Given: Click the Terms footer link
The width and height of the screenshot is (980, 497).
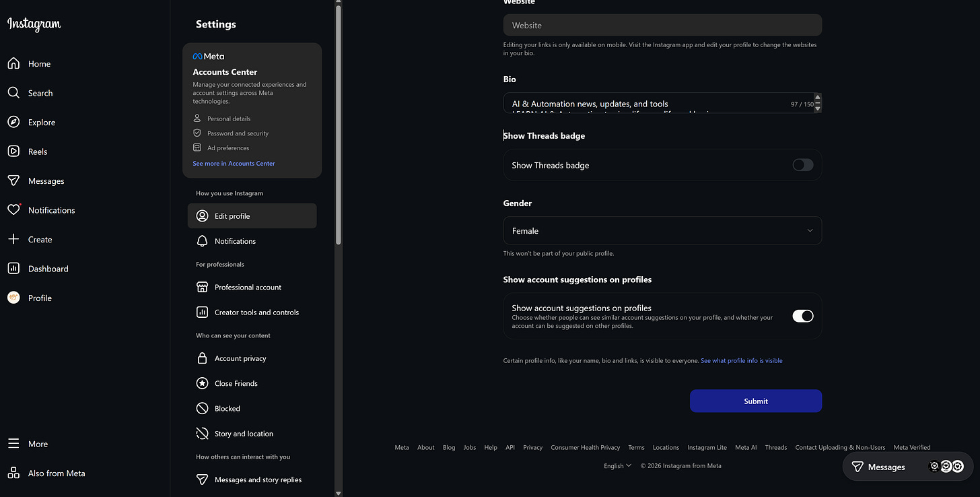Looking at the screenshot, I should tap(636, 447).
